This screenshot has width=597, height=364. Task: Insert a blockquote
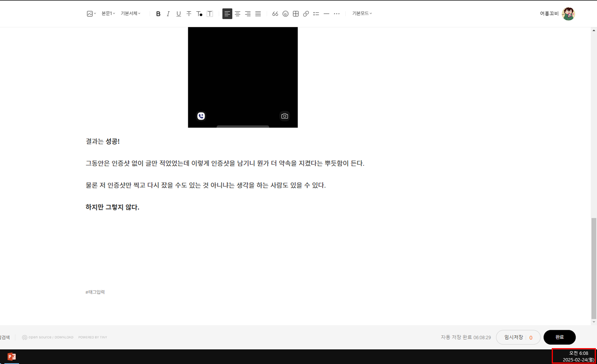(275, 14)
